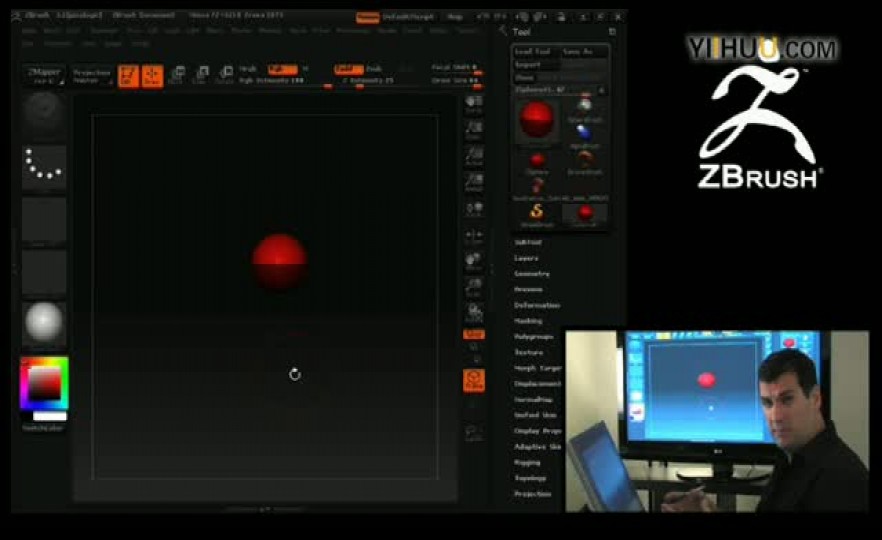Toggle the orange Xyz rotation button

pyautogui.click(x=474, y=335)
